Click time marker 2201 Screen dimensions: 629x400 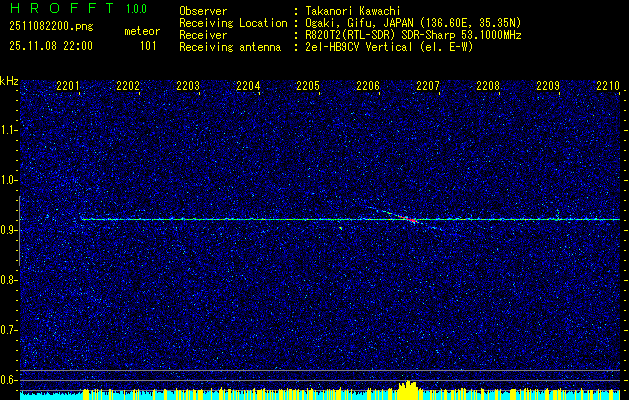(x=68, y=86)
